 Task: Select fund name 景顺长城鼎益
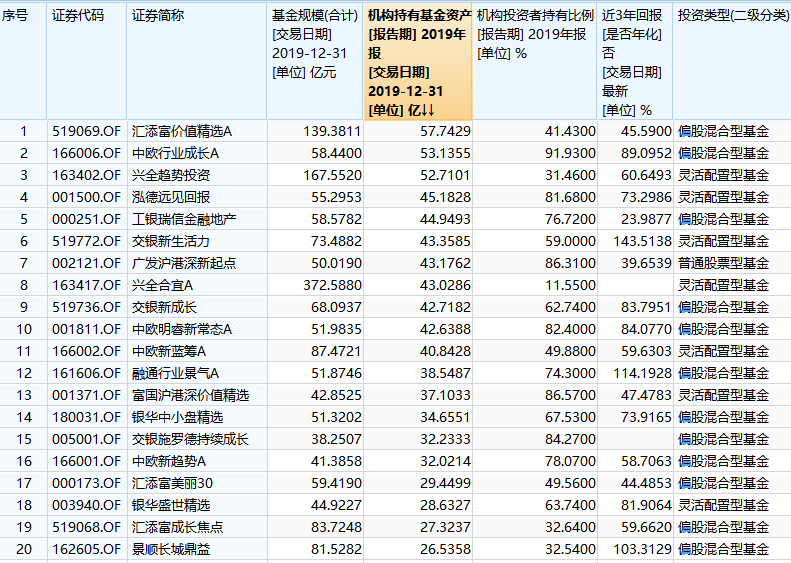coord(171,549)
